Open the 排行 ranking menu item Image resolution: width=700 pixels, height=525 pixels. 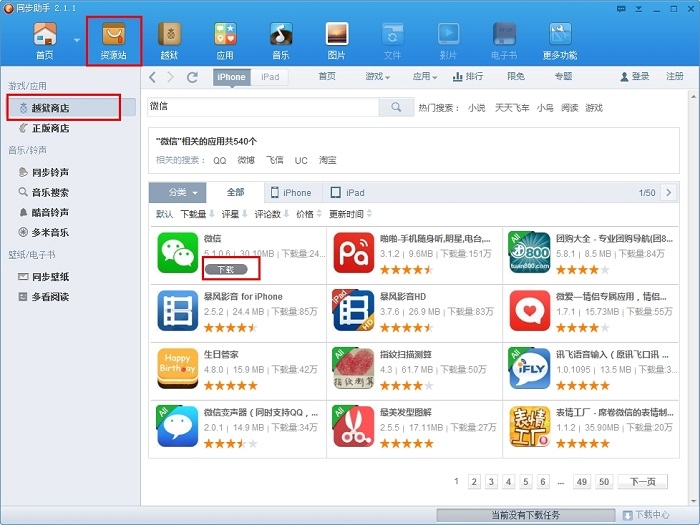pos(468,76)
